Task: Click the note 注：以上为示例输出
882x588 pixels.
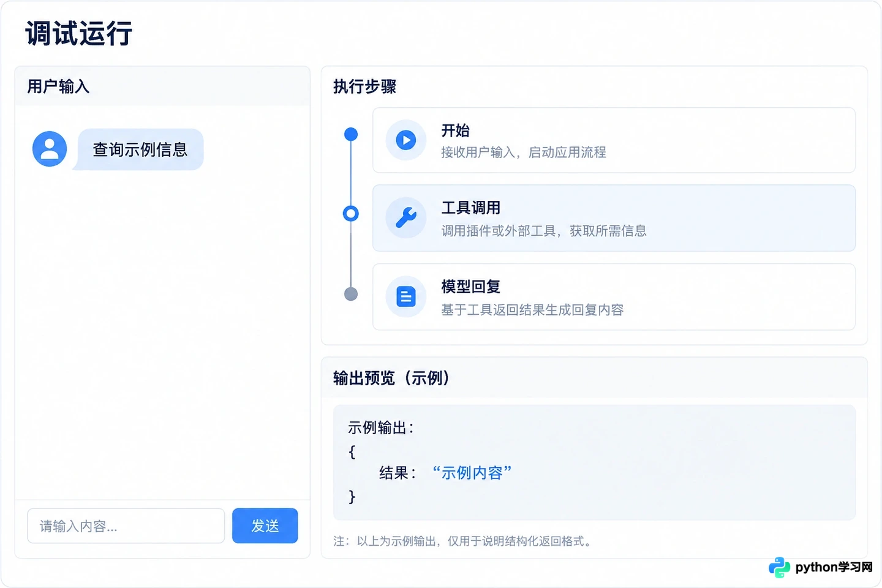Action: click(x=463, y=541)
